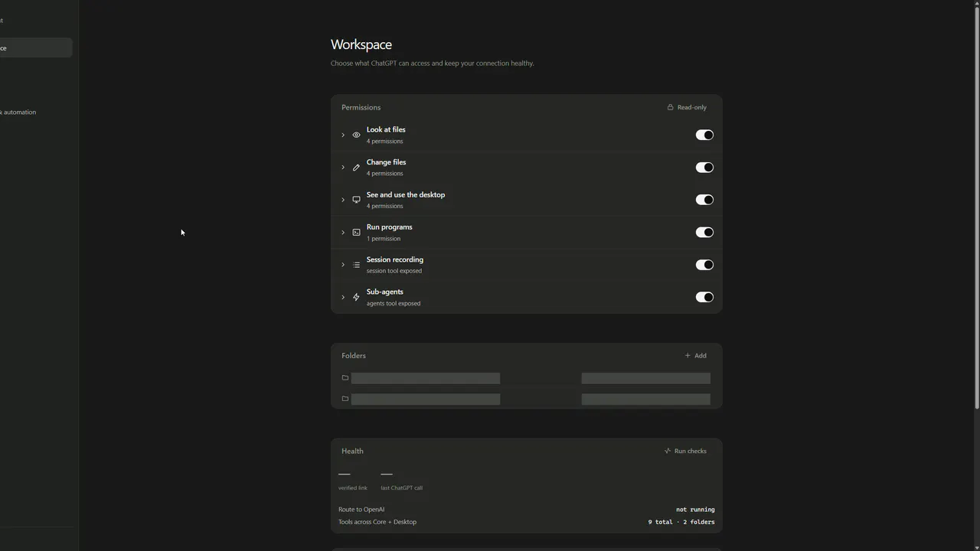Click the 9 total · 2 folders value
The width and height of the screenshot is (980, 551).
pyautogui.click(x=681, y=522)
